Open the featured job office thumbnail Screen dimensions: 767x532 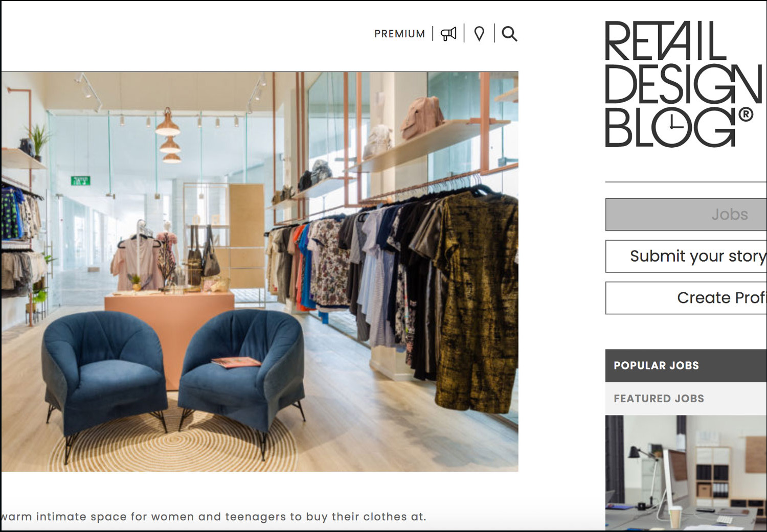(686, 473)
